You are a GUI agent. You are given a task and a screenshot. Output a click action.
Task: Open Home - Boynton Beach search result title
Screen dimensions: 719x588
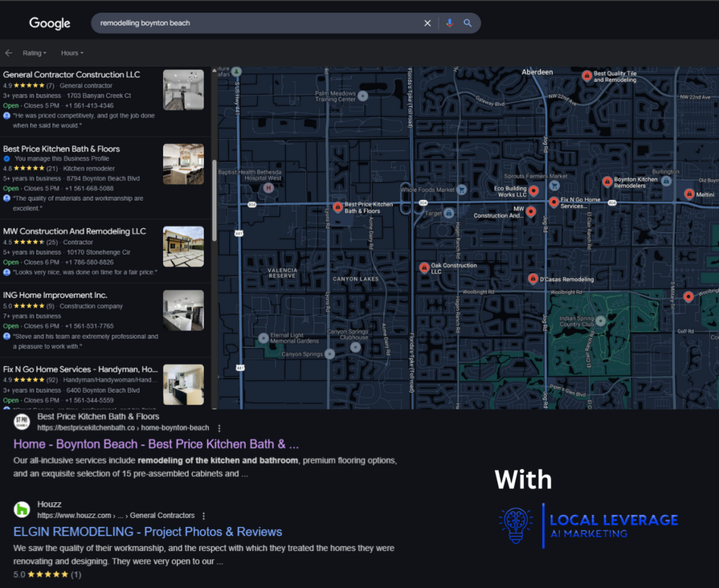[156, 444]
